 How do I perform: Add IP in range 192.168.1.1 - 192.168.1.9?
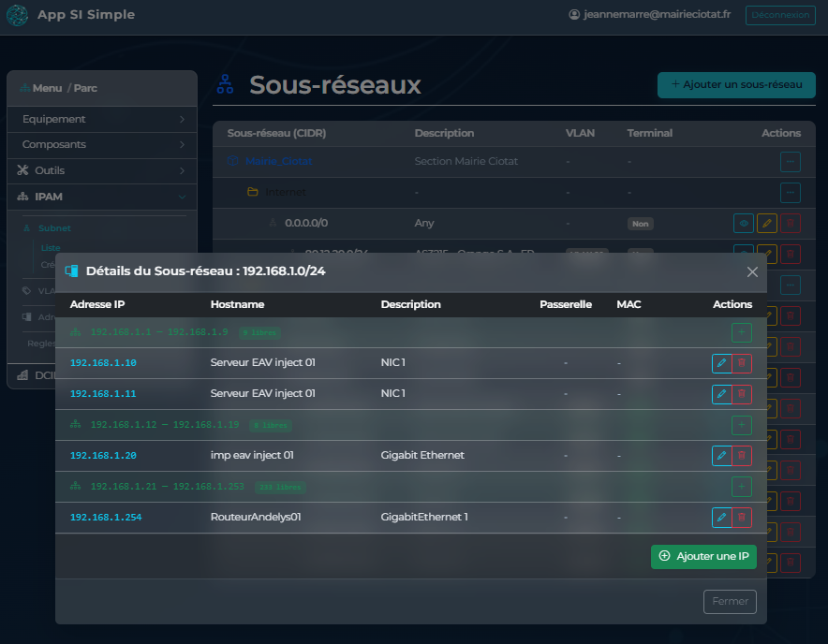[742, 332]
